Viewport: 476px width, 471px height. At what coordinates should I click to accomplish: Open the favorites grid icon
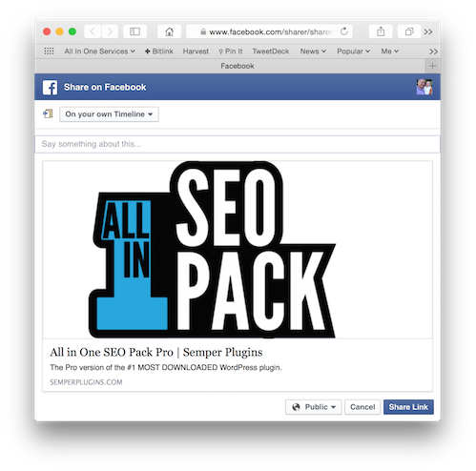[x=49, y=51]
